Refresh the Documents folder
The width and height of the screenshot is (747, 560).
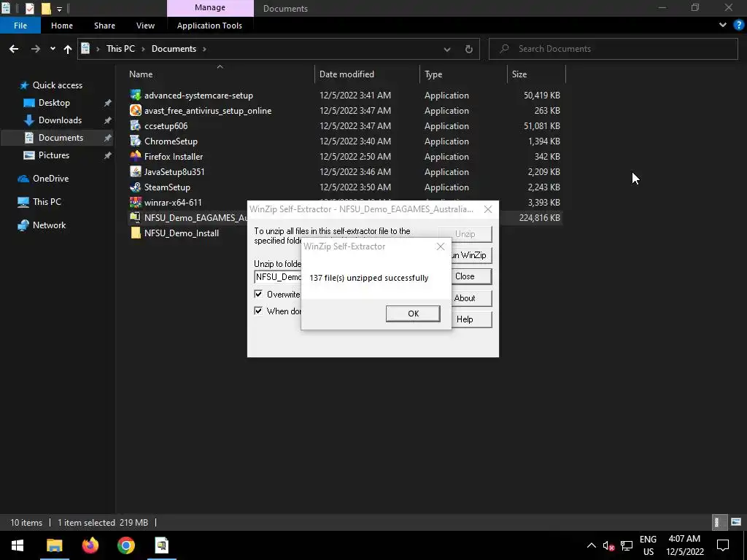(x=469, y=49)
